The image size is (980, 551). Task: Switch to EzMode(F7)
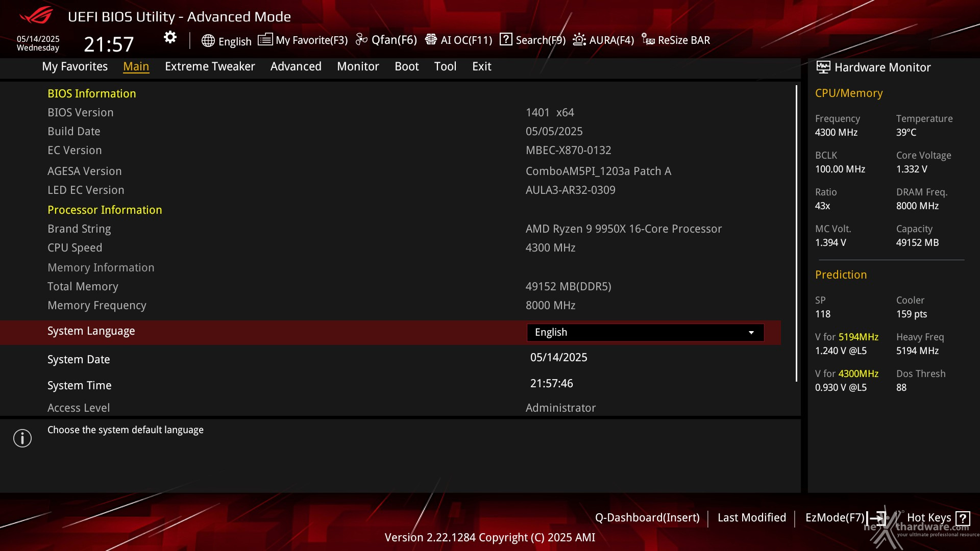pyautogui.click(x=835, y=518)
